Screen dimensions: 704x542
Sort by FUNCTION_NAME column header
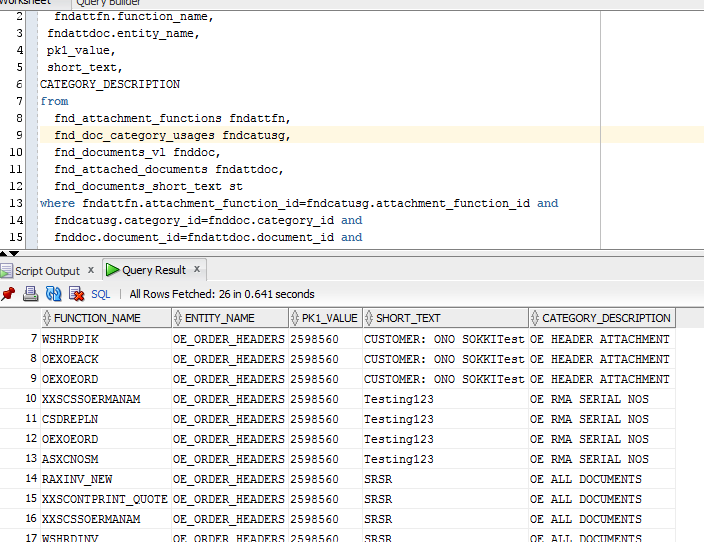(x=106, y=318)
